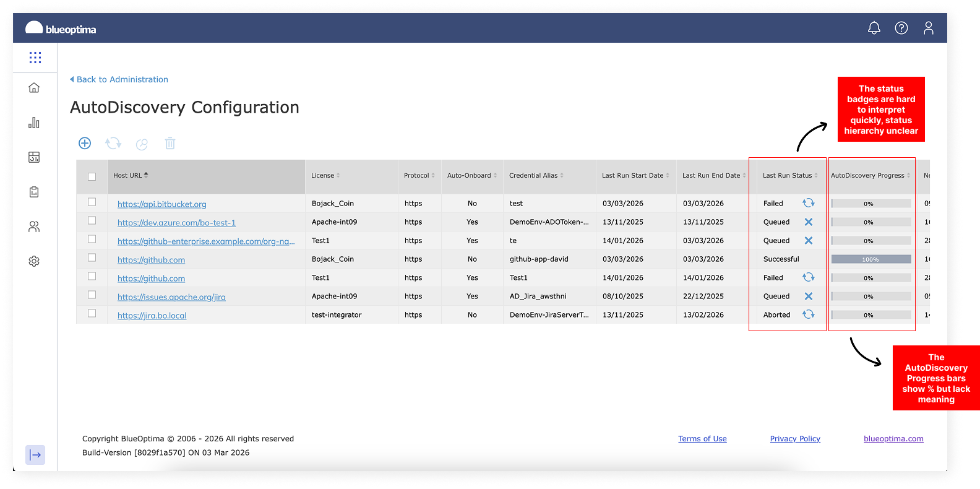
Task: Cancel the Queued run for dev.azure.com/bo-test-1
Action: (809, 222)
